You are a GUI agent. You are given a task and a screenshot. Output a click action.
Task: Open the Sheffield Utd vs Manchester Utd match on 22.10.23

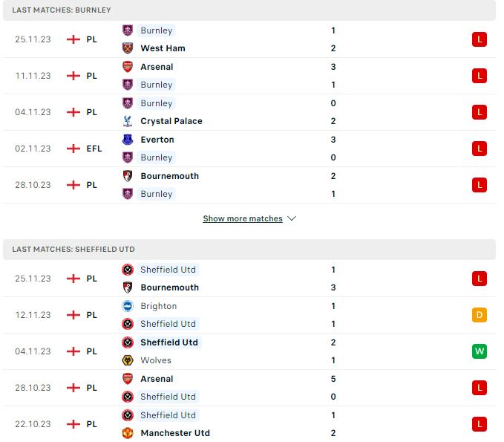[x=249, y=424]
